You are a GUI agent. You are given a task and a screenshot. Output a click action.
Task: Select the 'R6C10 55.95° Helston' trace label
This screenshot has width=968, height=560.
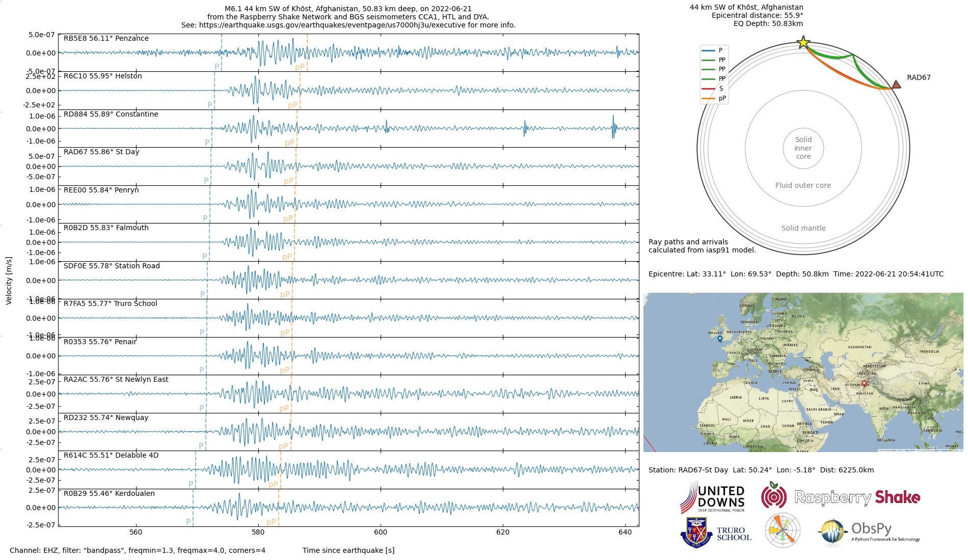102,76
